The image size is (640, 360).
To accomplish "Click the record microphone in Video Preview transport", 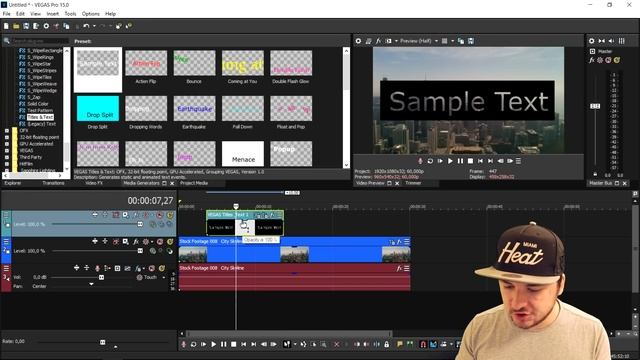I will coord(420,161).
